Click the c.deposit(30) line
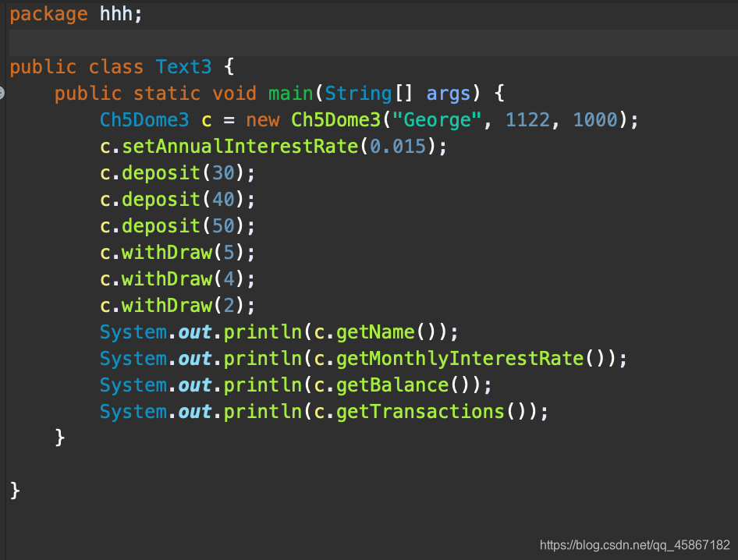The image size is (738, 560). click(x=177, y=173)
